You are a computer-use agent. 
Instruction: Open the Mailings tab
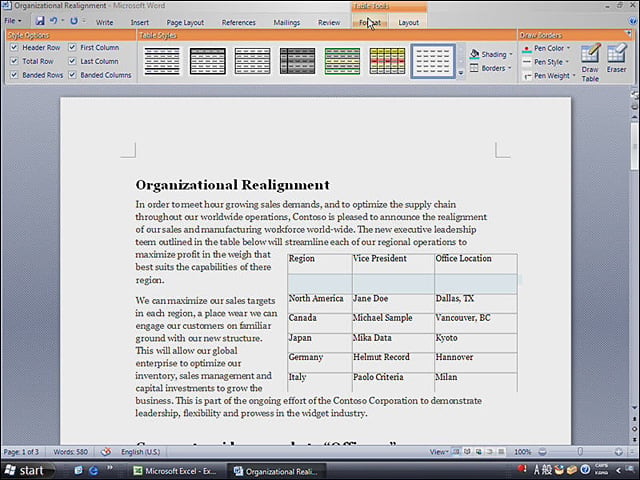tap(287, 23)
